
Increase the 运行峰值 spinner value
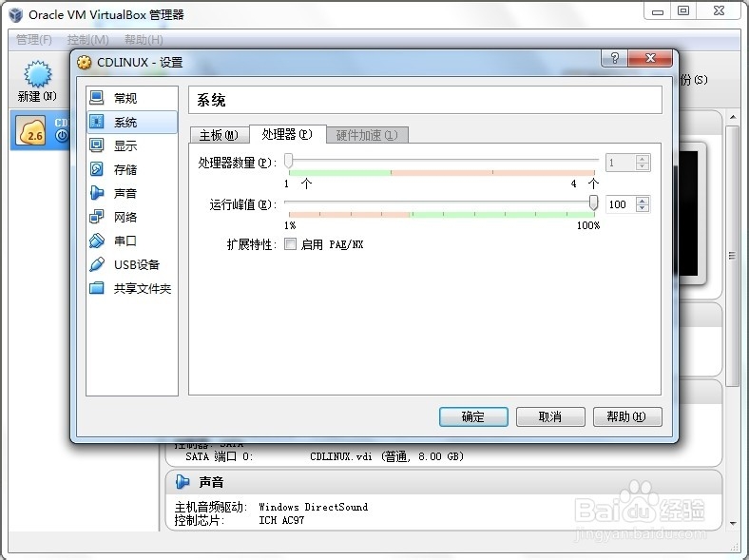pyautogui.click(x=643, y=201)
